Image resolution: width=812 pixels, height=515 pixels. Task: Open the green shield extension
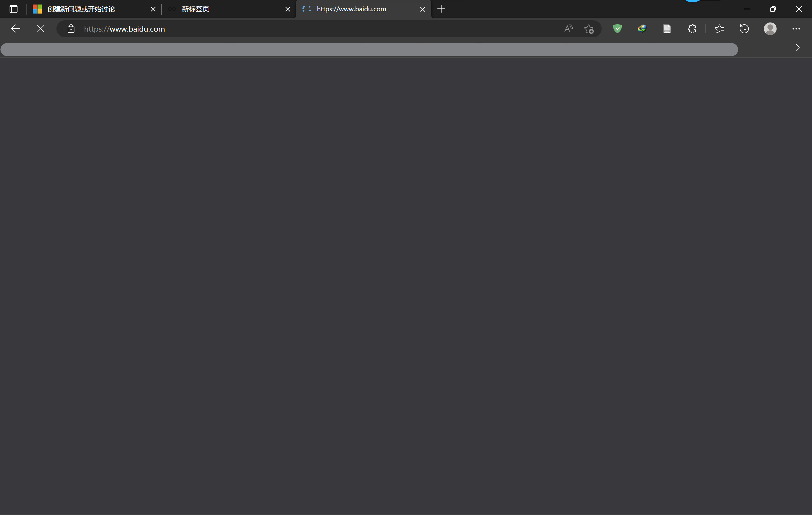pos(617,29)
